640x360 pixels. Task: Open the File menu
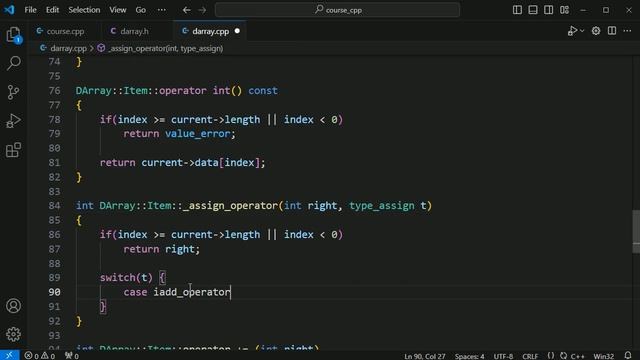30,10
